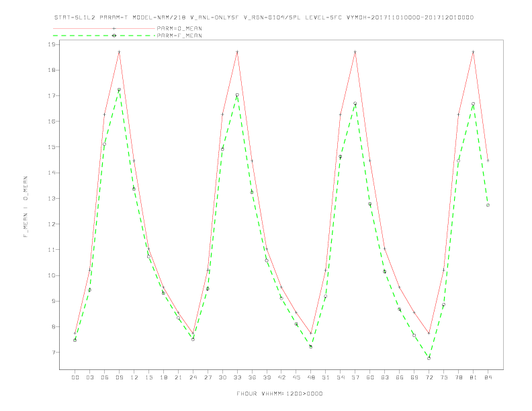Image resolution: width=532 pixels, height=411 pixels.
Task: Click the y-axis tick value 8
Action: [54, 327]
